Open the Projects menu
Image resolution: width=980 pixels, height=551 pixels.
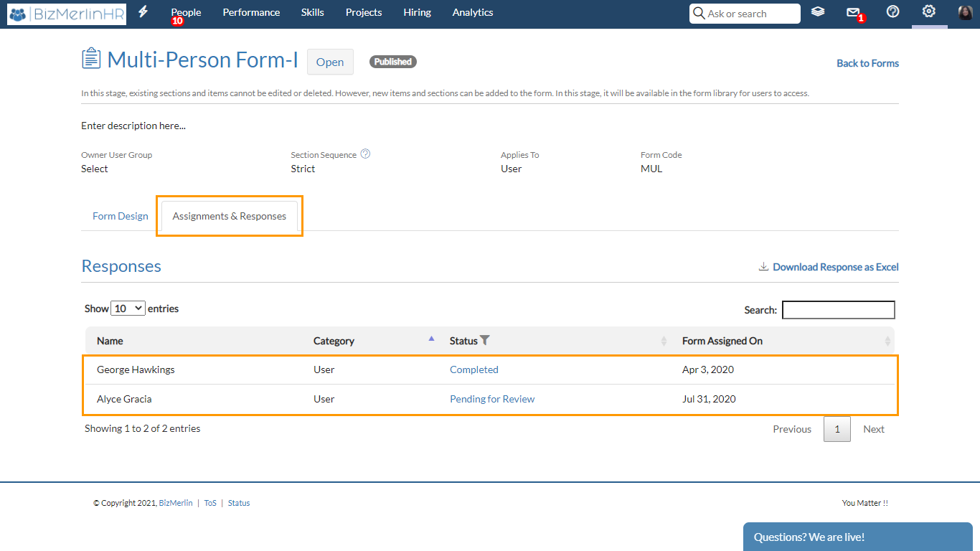coord(364,12)
